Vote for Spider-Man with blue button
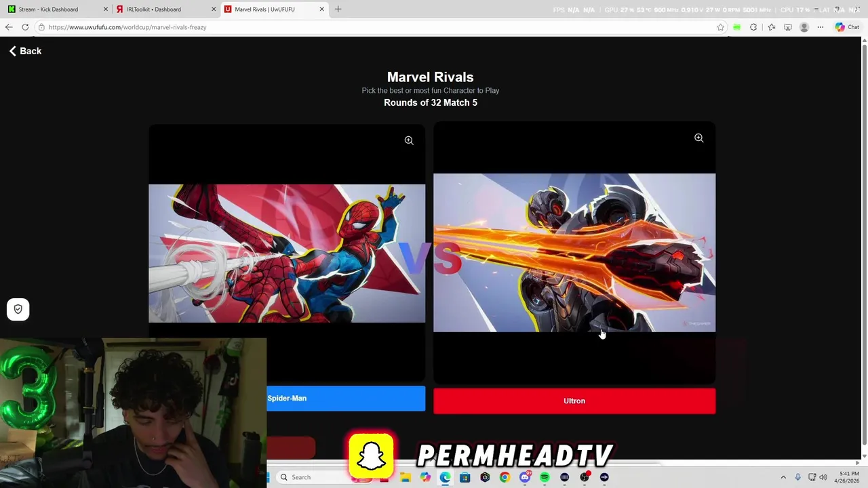This screenshot has width=868, height=488. coord(346,399)
